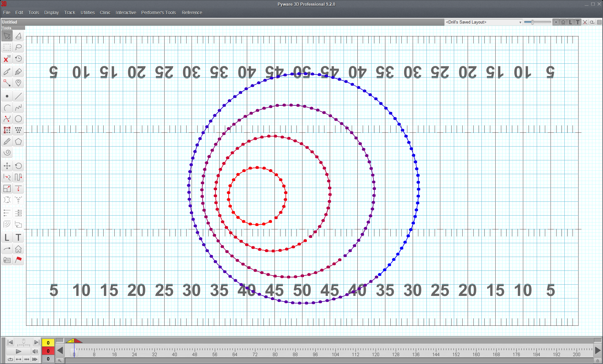The width and height of the screenshot is (603, 364).
Task: Open the Utilities menu
Action: [x=87, y=13]
